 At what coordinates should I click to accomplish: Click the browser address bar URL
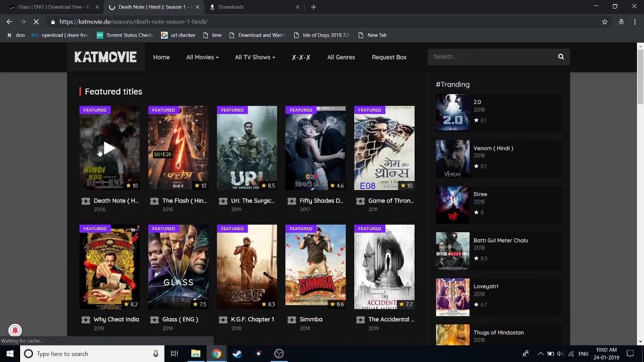point(133,22)
